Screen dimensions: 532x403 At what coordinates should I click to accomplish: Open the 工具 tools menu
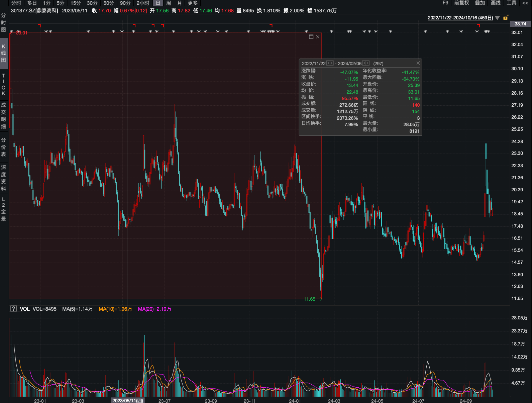(x=512, y=3)
